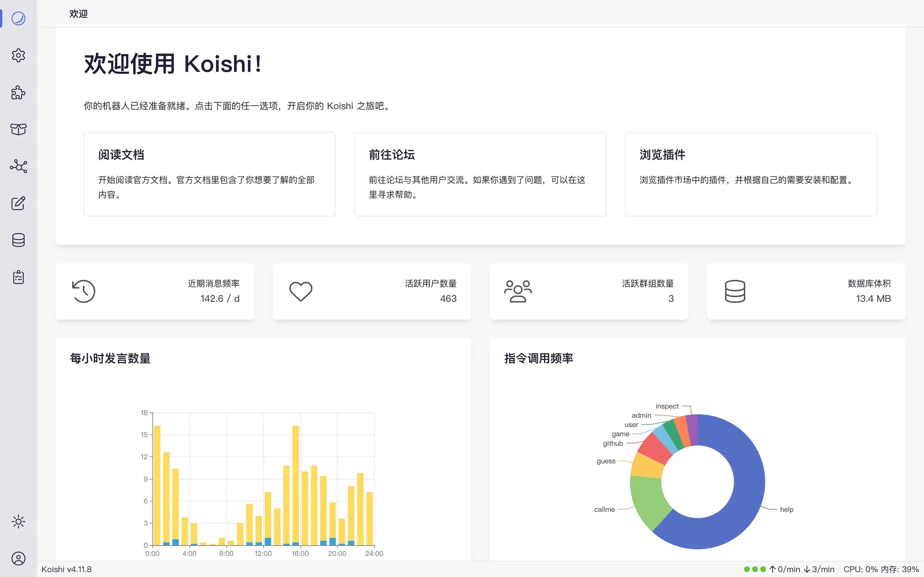924x577 pixels.
Task: Open the Koishi dashboard home icon
Action: point(18,18)
